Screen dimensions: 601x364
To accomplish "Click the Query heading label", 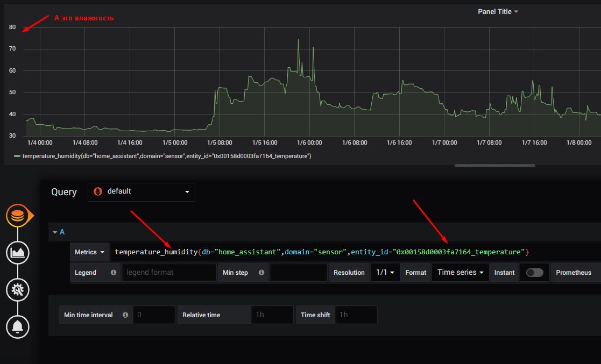I will 64,192.
